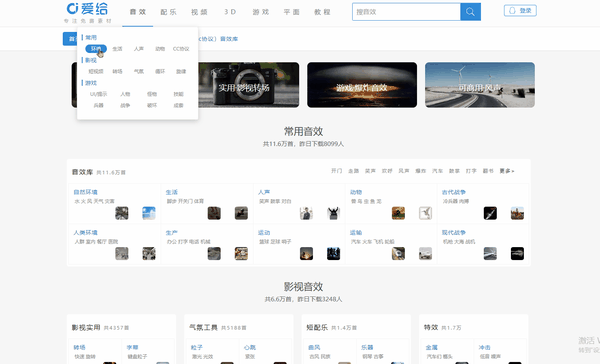
Task: Open the 音效 nav tab
Action: coord(138,12)
